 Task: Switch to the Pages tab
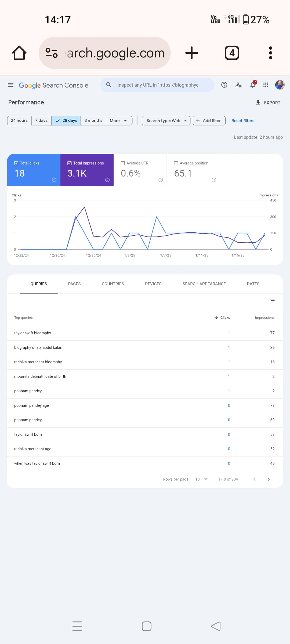click(74, 284)
